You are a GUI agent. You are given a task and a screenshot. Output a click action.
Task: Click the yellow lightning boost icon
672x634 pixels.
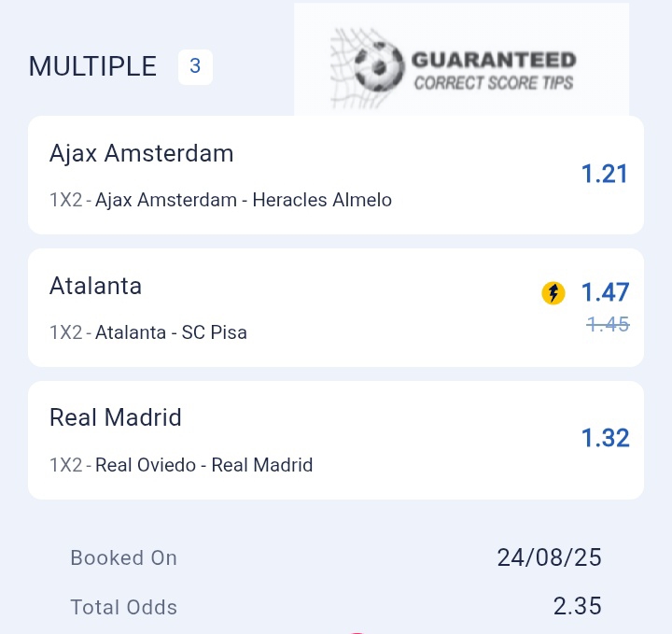553,293
